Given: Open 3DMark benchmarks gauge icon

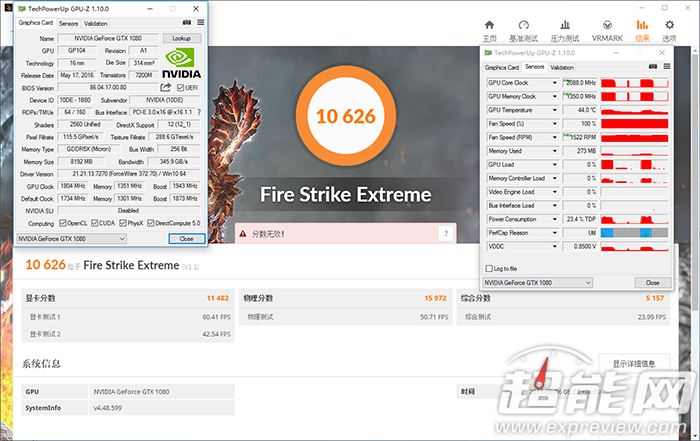Looking at the screenshot, I should [524, 25].
